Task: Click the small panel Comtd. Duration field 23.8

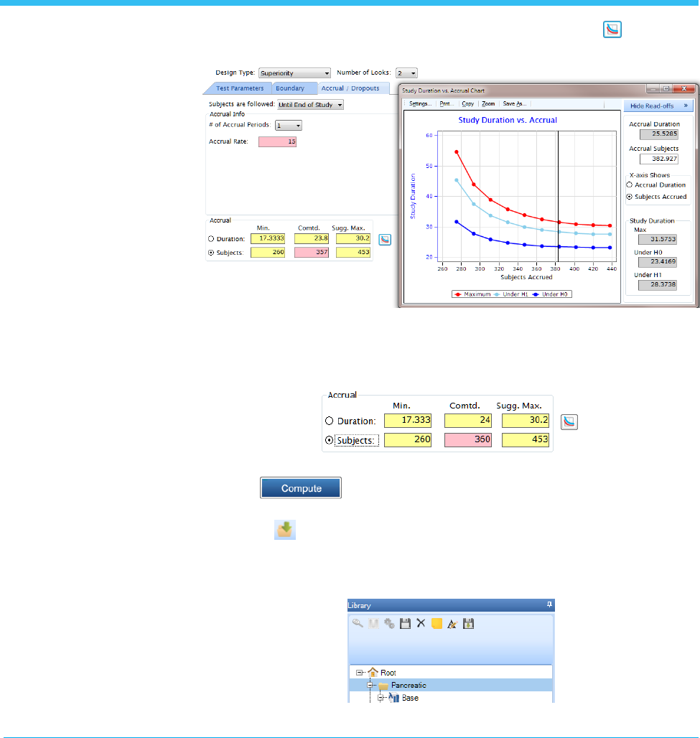Action: [x=312, y=238]
